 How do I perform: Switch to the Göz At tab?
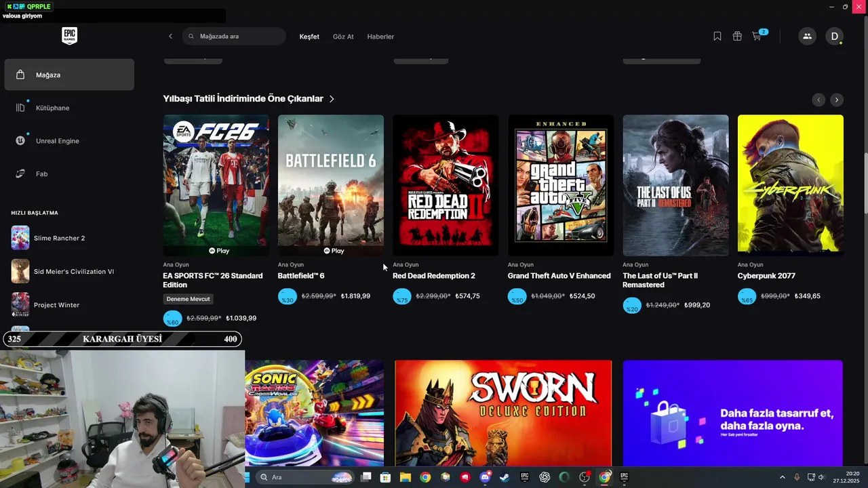[343, 37]
